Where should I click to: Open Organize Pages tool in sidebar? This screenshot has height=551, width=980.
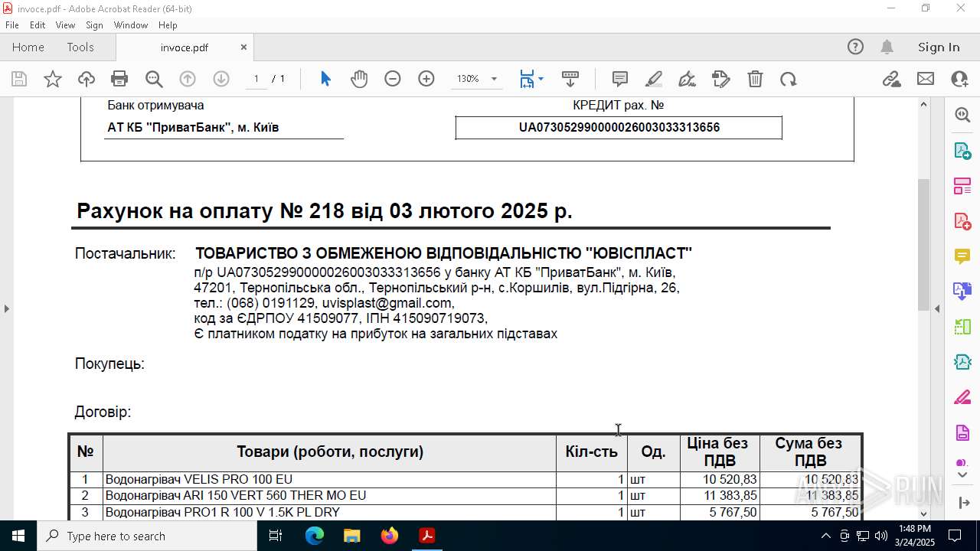coord(962,186)
